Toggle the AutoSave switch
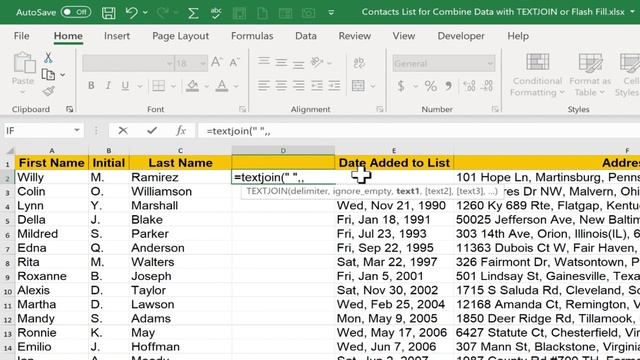640x360 pixels. click(x=76, y=12)
